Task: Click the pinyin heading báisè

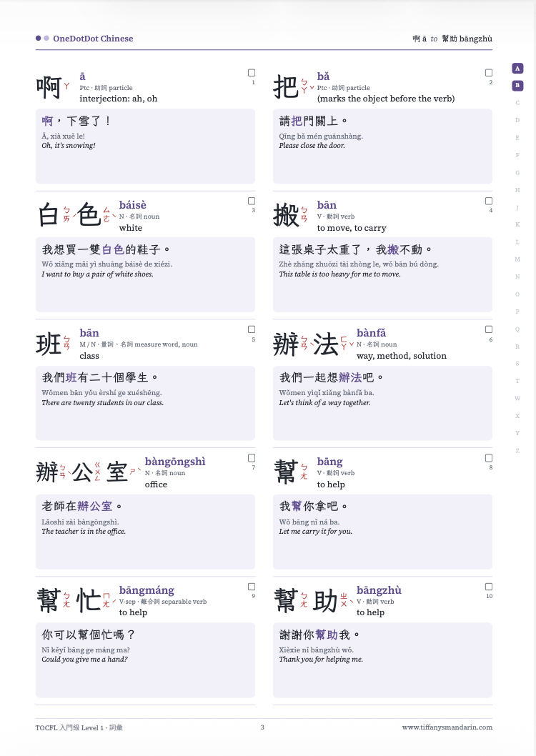Action: (x=132, y=205)
